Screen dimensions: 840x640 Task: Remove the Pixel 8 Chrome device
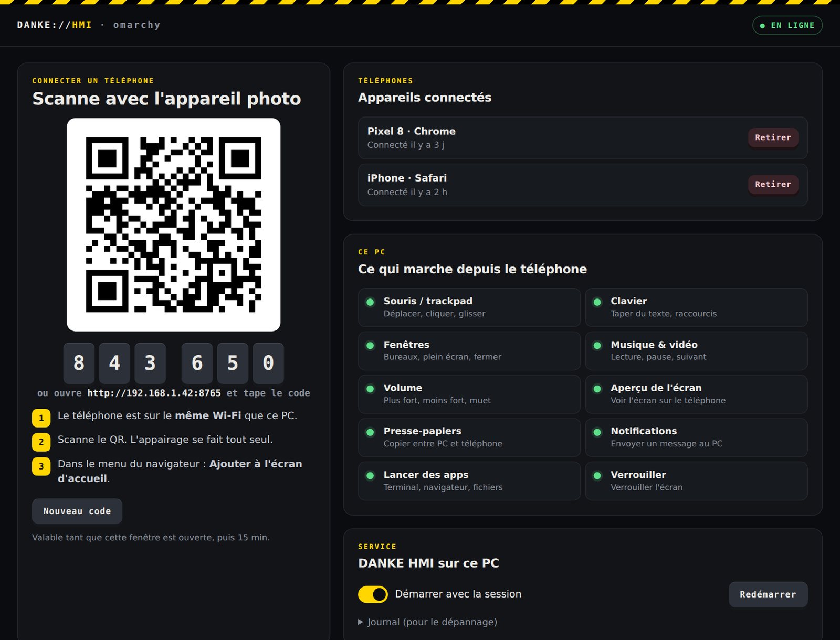pos(773,137)
